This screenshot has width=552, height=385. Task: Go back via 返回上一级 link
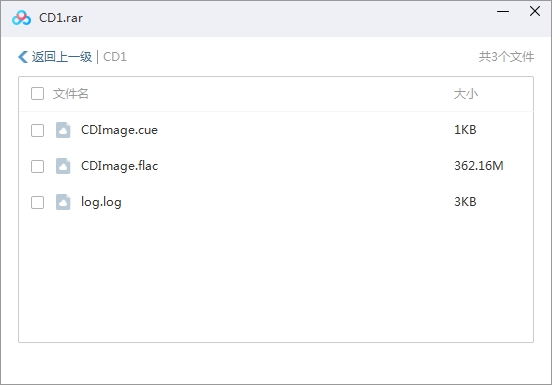(62, 57)
